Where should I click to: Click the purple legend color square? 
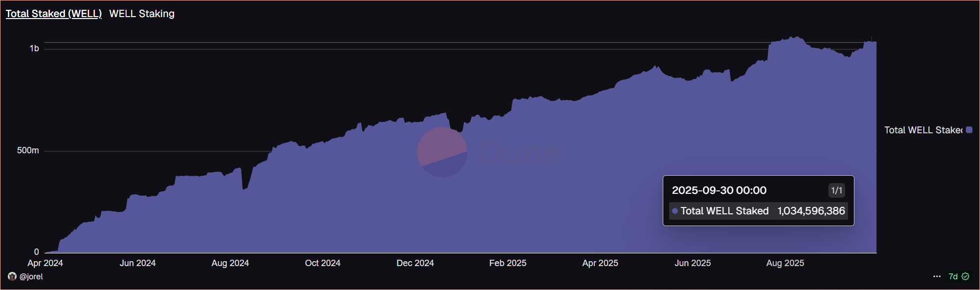click(969, 130)
